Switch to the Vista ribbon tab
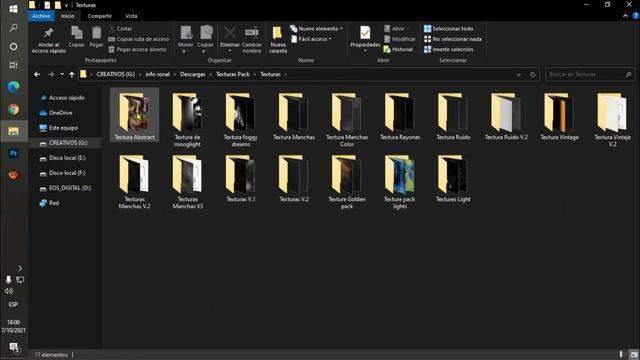Viewport: 640px width, 360px height. (x=131, y=16)
